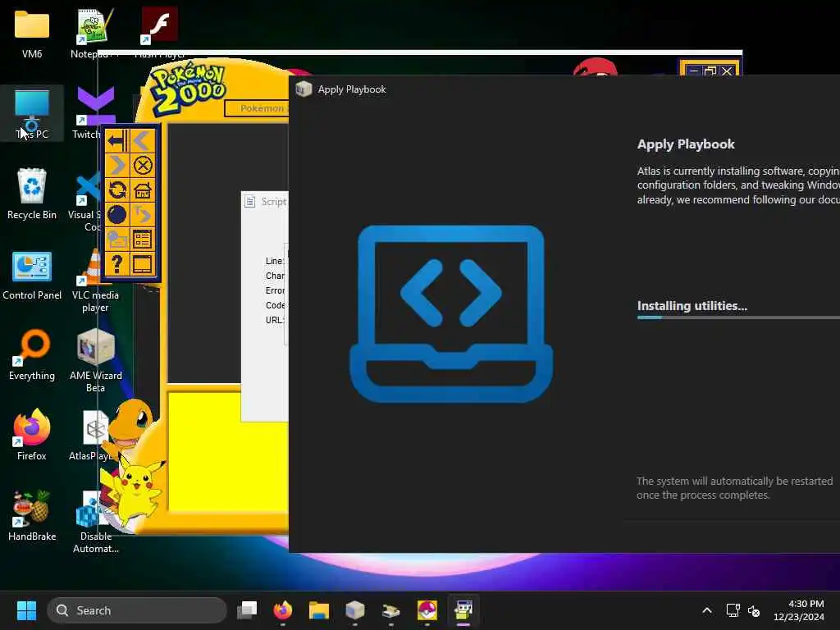Screen dimensions: 840x630
Task: Select the AME Wizard Beta desktop icon
Action: pos(95,361)
